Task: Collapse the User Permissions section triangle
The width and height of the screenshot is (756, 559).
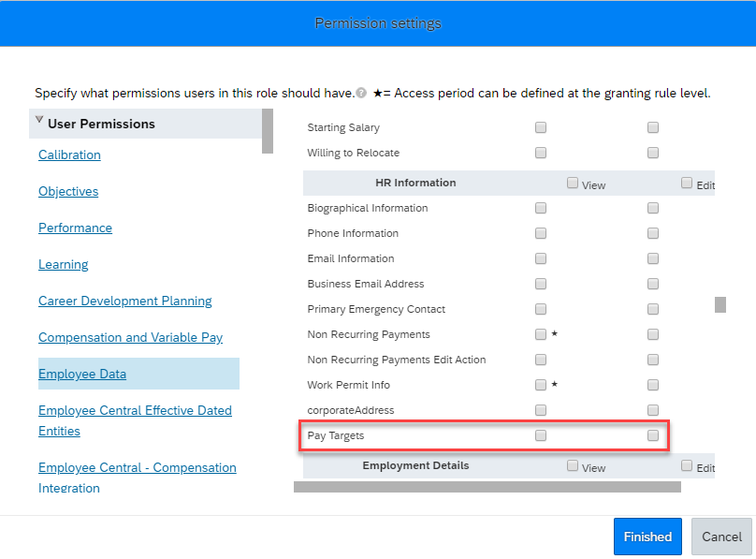Action: click(39, 120)
